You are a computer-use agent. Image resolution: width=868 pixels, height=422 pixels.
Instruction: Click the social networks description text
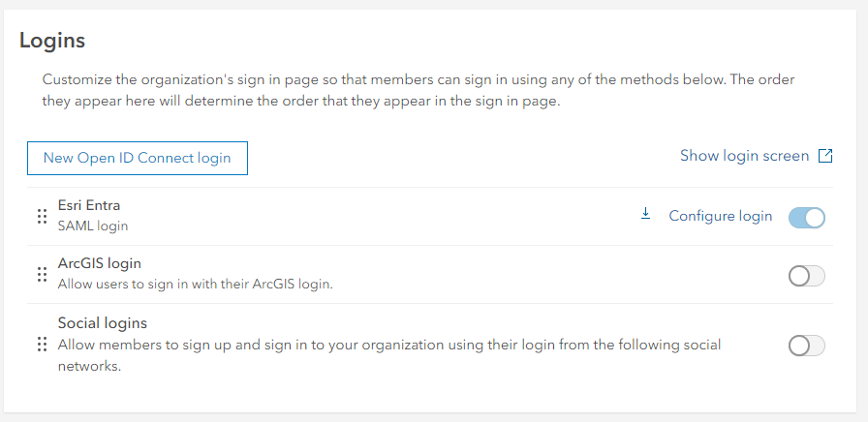[389, 355]
